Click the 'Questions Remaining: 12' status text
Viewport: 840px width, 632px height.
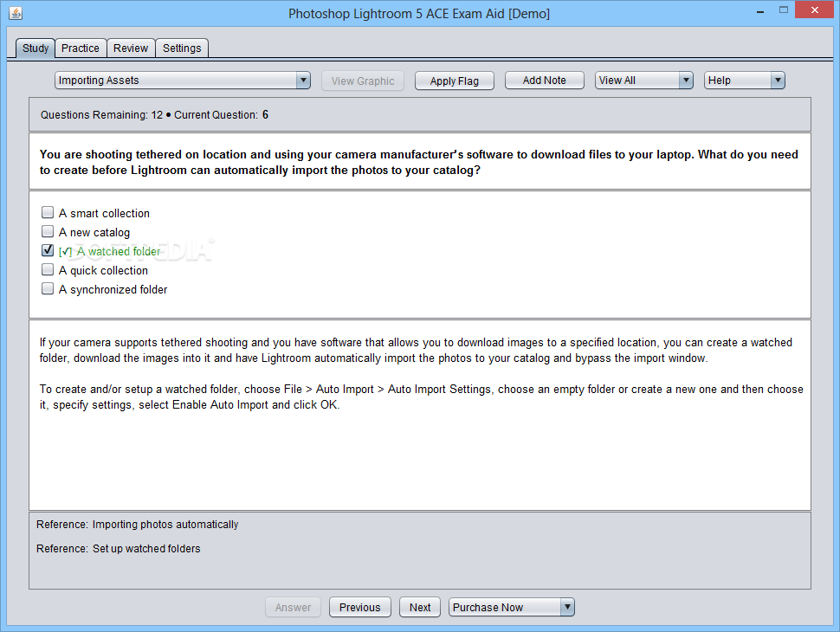102,114
